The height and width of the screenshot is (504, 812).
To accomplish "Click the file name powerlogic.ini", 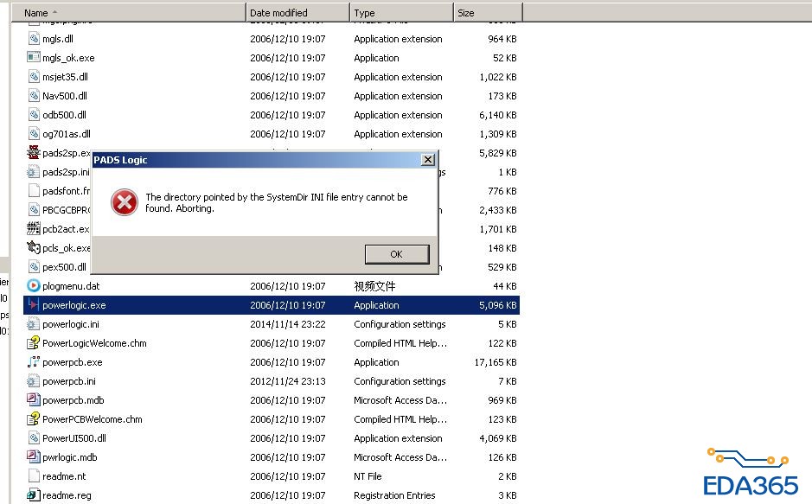I will coord(71,324).
